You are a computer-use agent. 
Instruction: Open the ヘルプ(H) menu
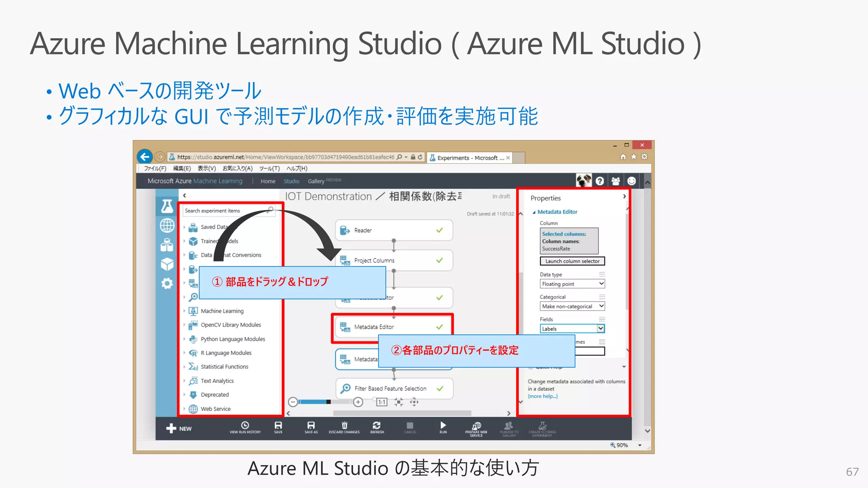297,168
